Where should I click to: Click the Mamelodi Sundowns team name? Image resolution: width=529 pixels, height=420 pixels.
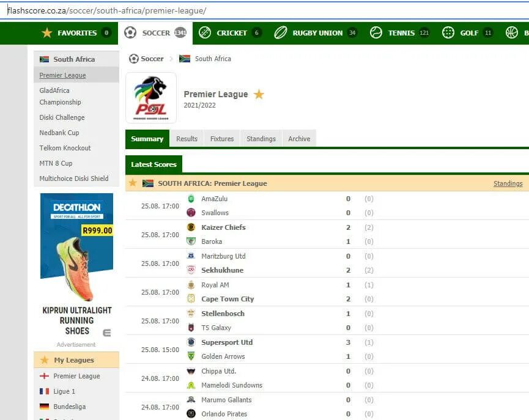click(x=232, y=385)
